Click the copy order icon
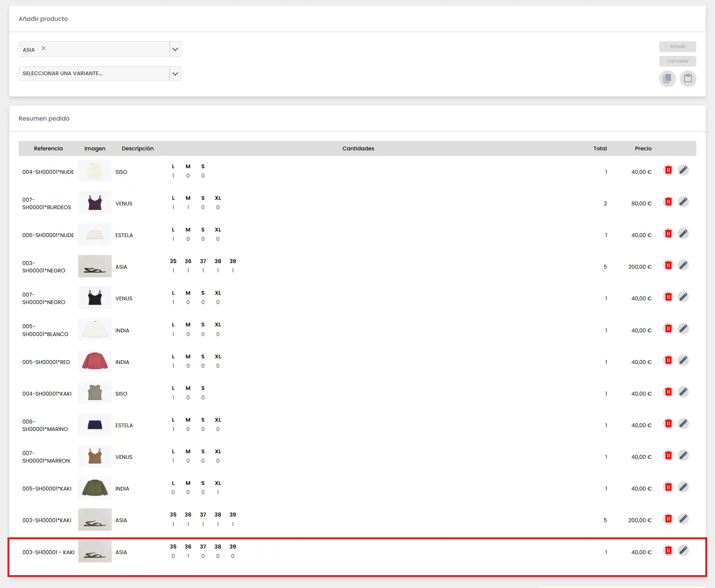Image resolution: width=715 pixels, height=588 pixels. [x=667, y=79]
